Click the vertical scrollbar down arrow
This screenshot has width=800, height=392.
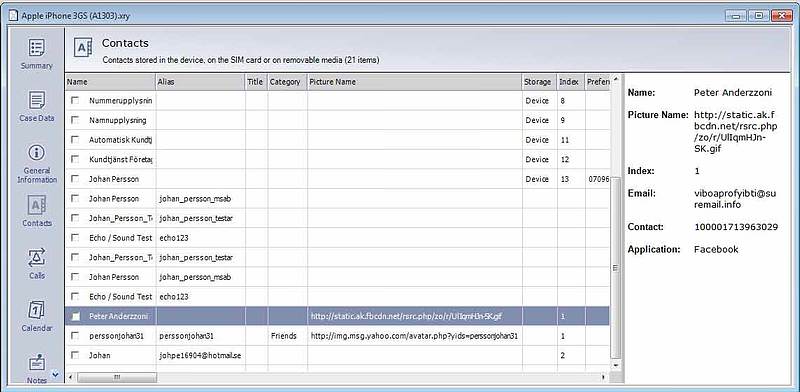(615, 365)
